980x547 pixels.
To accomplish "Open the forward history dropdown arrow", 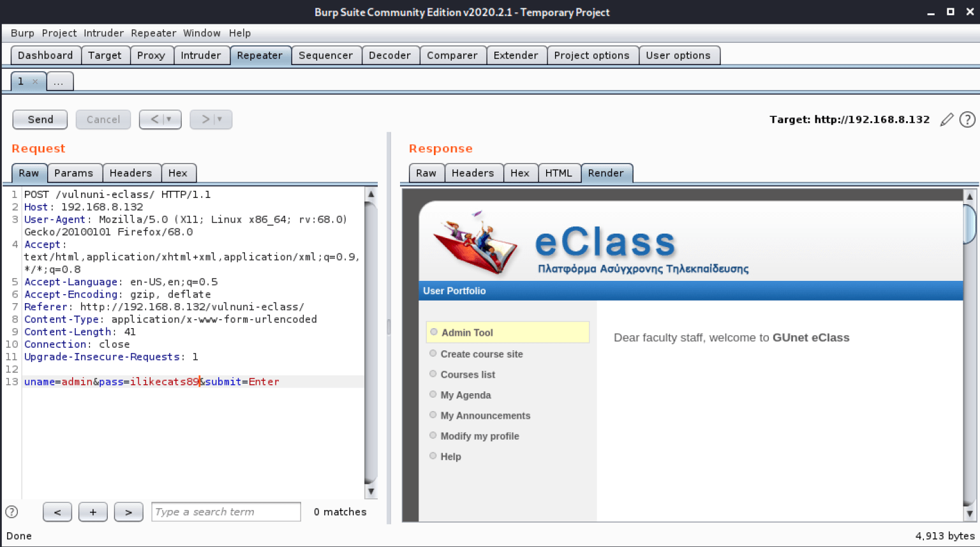I will (219, 119).
